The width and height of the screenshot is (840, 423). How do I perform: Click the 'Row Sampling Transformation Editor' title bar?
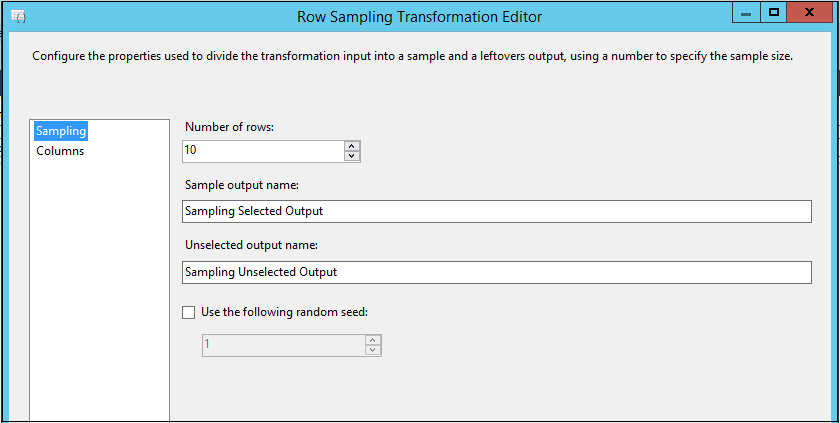(420, 17)
